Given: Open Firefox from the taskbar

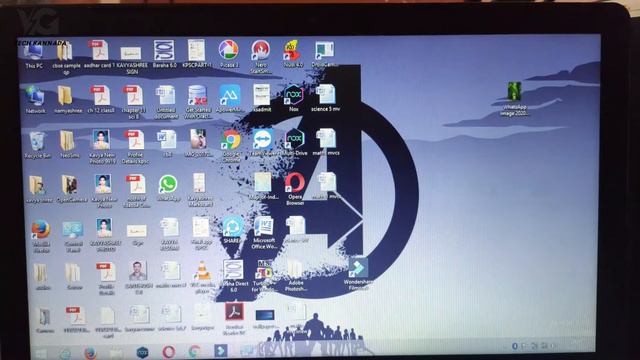Looking at the screenshot, I should click(90, 353).
